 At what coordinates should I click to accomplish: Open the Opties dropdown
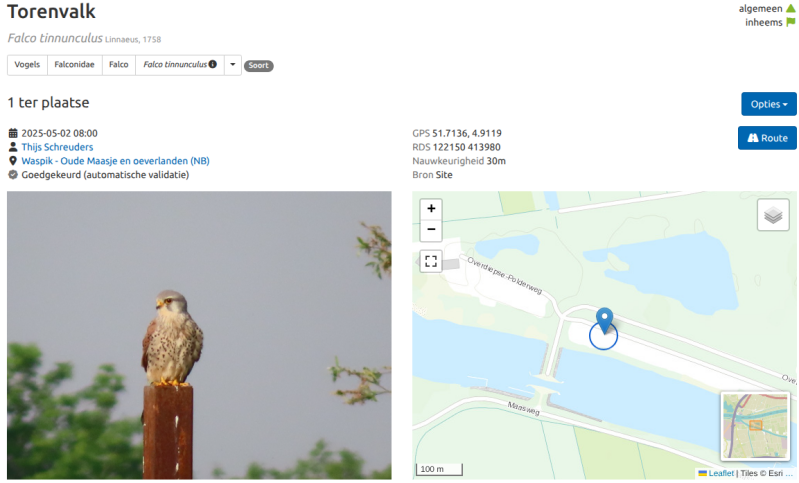(x=768, y=104)
